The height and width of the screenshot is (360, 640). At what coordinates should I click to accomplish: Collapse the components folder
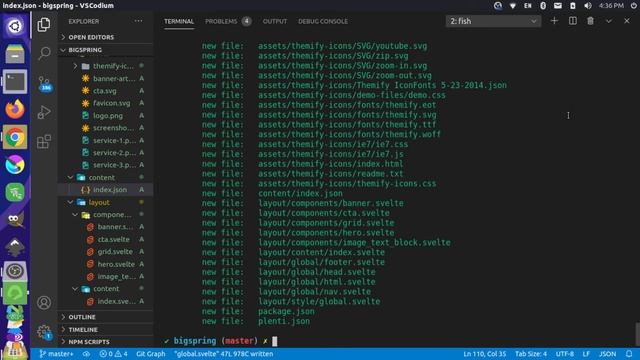click(106, 215)
